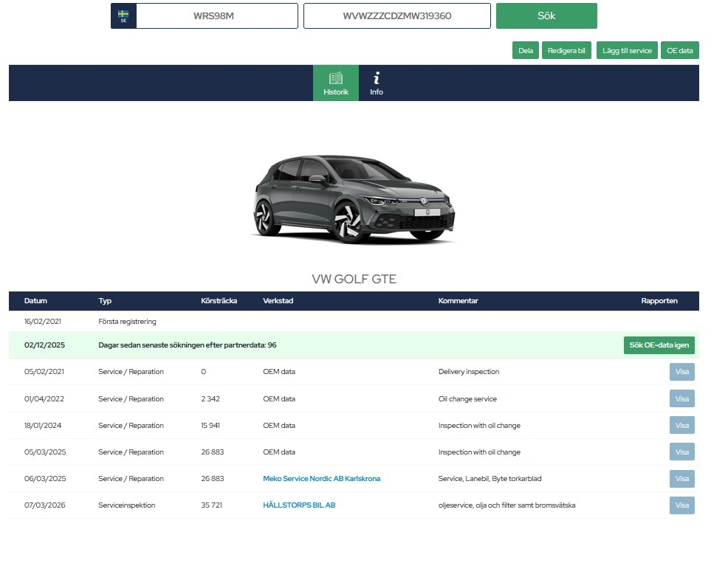Screen dimensions: 728x577
Task: Click the Swedish flag country selector
Action: pyautogui.click(x=123, y=15)
